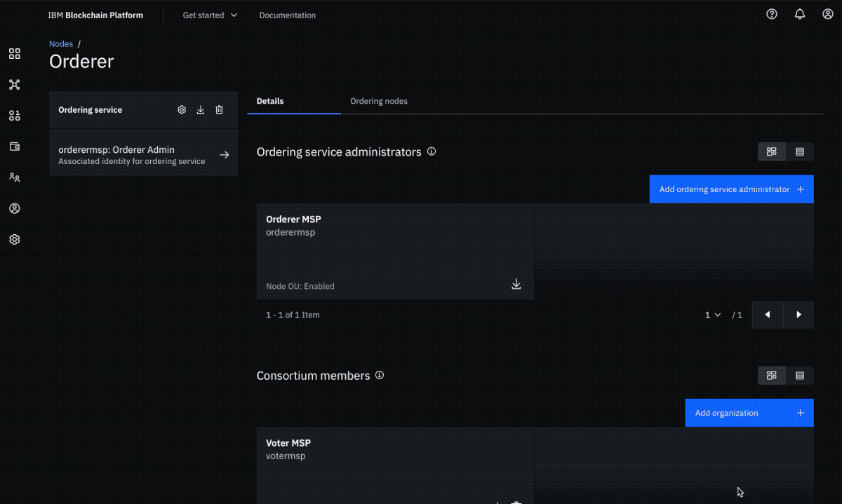Click info icon beside Consortium members
The height and width of the screenshot is (504, 842).
click(380, 375)
